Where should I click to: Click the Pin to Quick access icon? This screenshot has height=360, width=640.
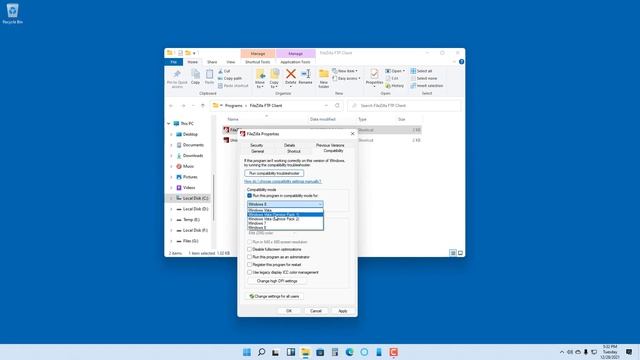pyautogui.click(x=177, y=74)
